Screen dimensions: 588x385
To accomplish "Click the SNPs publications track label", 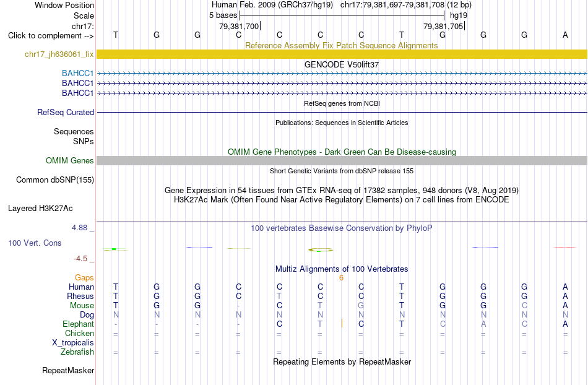I will [84, 141].
